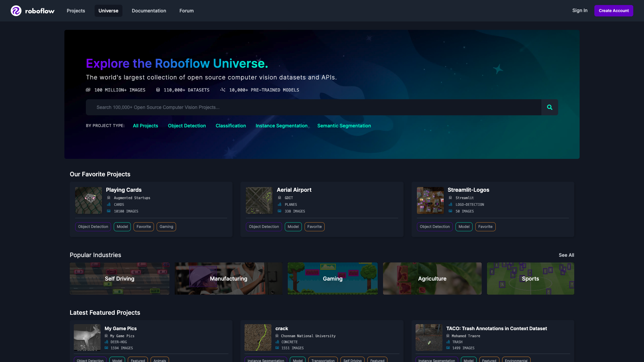The width and height of the screenshot is (644, 362).
Task: Select the Instance Segmentation tag on crack
Action: [x=265, y=360]
